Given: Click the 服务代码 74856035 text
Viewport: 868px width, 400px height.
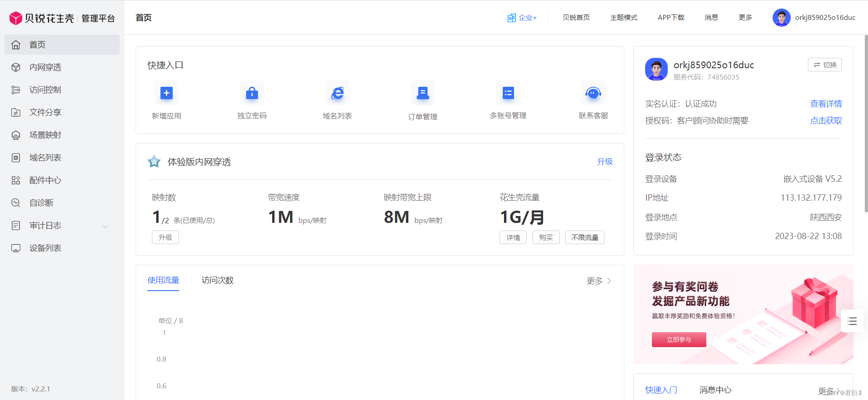Looking at the screenshot, I should click(x=706, y=77).
